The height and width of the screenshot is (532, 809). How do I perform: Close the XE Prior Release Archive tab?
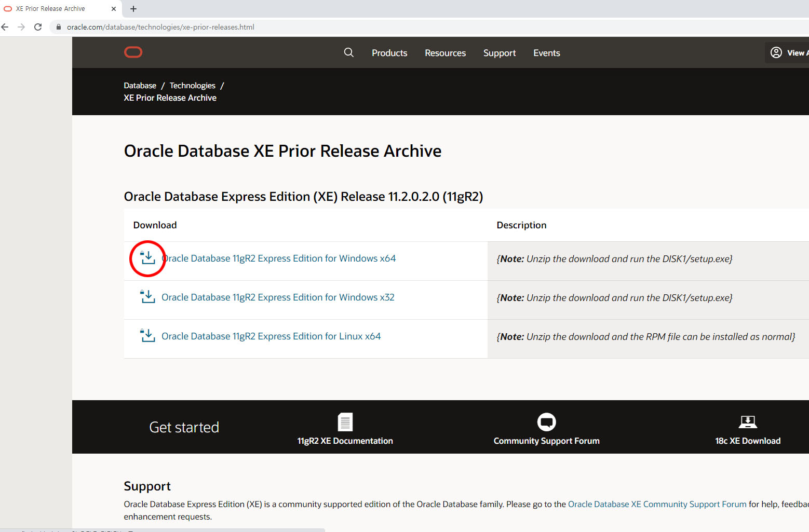tap(114, 9)
